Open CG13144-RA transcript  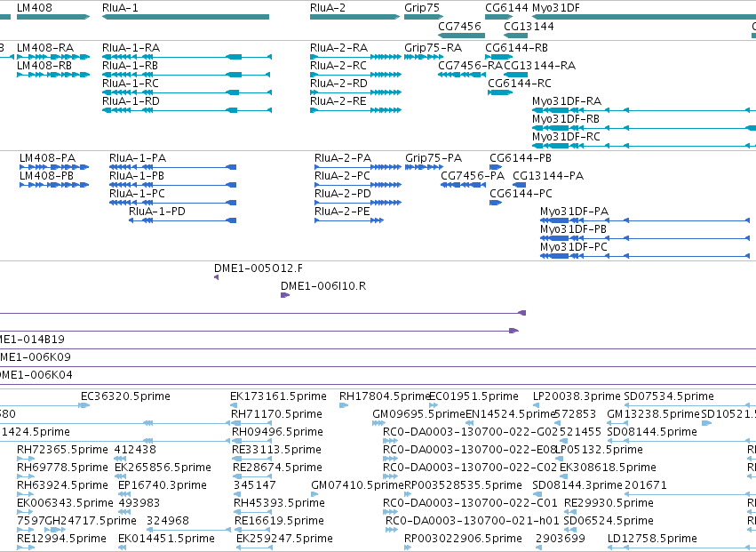[x=516, y=75]
